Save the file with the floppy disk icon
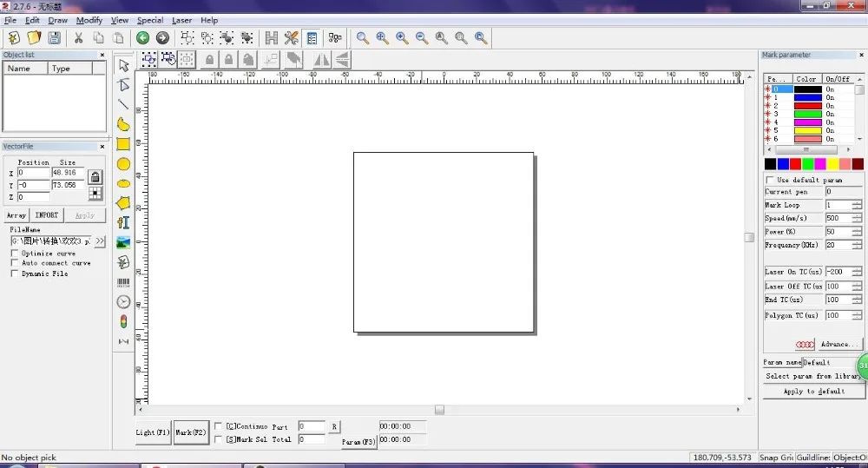The height and width of the screenshot is (468, 868). click(54, 37)
